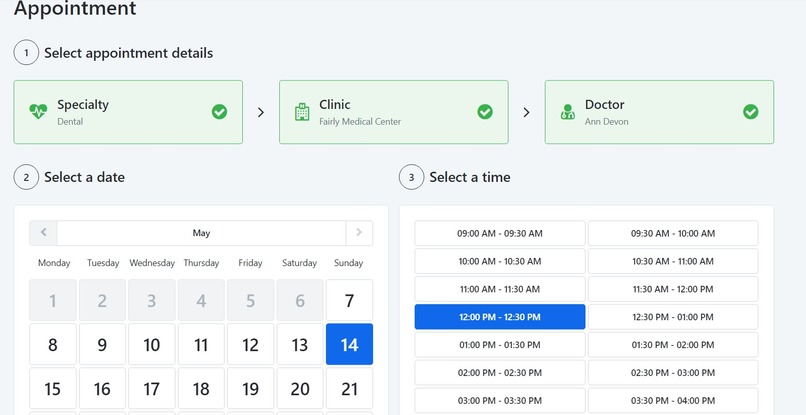Select May 20 on the calendar
The image size is (806, 415).
pyautogui.click(x=300, y=388)
